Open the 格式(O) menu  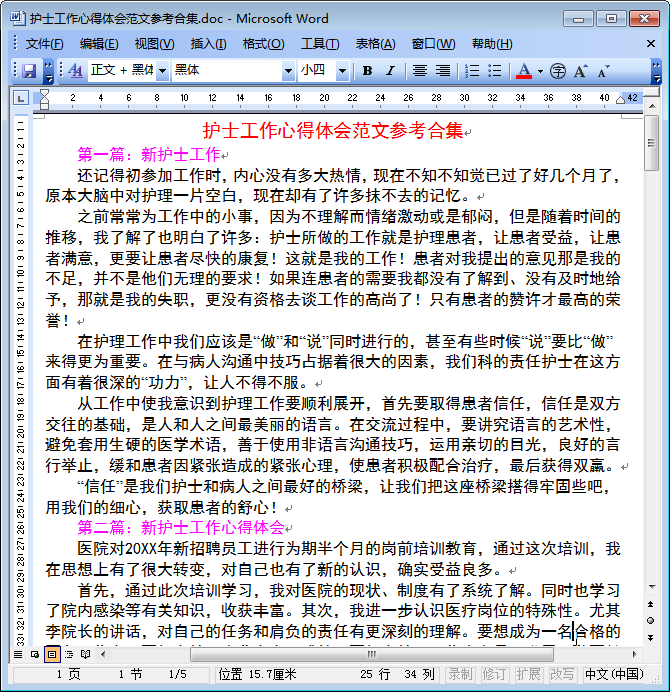tap(263, 44)
